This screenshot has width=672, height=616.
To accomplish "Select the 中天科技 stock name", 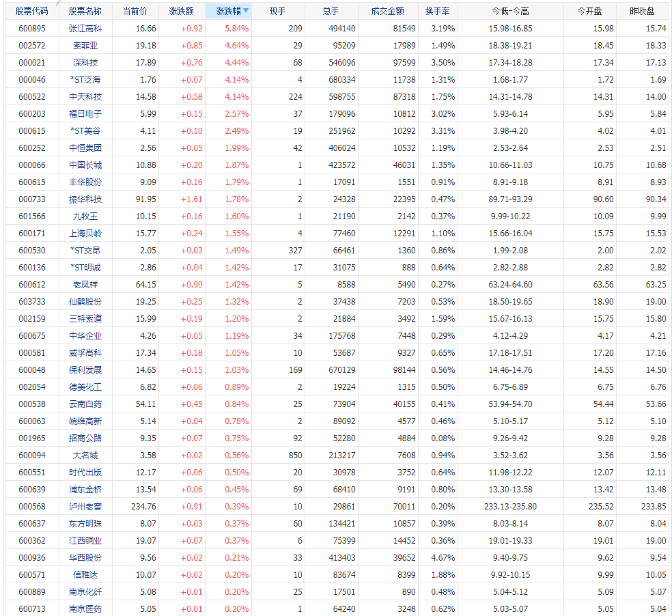I will (x=85, y=97).
